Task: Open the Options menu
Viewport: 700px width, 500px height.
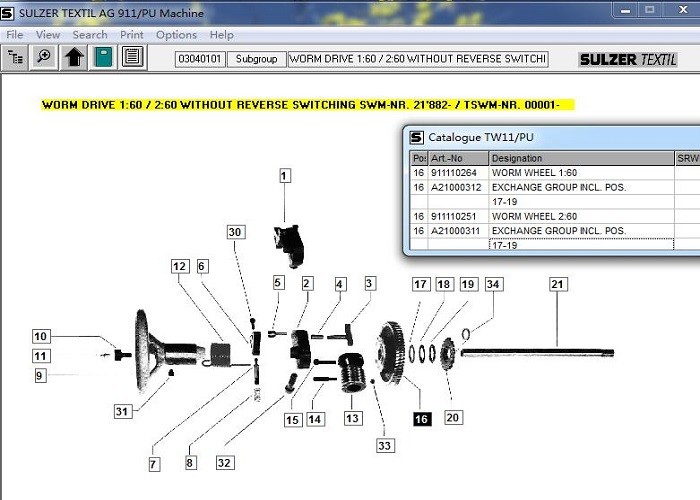Action: (176, 35)
